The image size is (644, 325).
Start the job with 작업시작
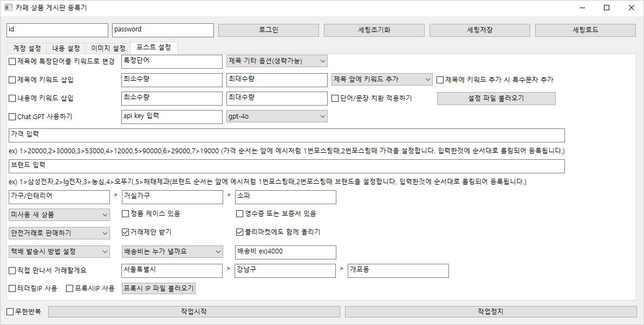pyautogui.click(x=194, y=312)
